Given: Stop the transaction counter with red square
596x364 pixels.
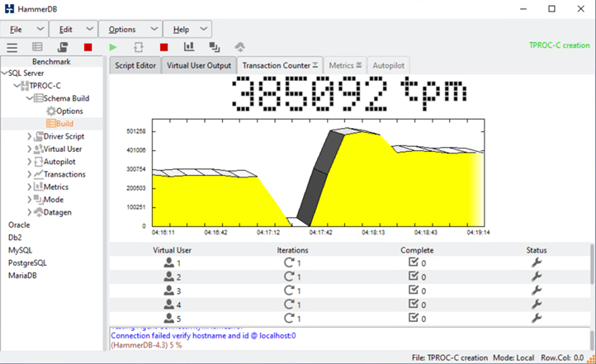Looking at the screenshot, I should [164, 48].
